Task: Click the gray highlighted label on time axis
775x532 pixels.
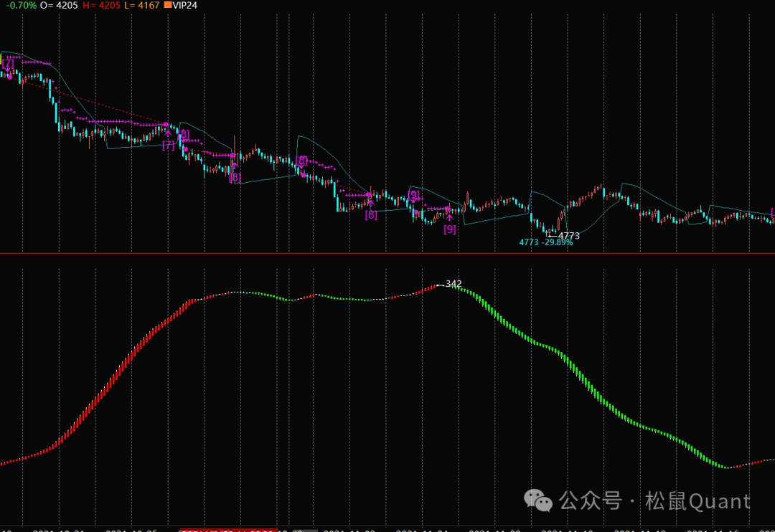Action: point(307,530)
